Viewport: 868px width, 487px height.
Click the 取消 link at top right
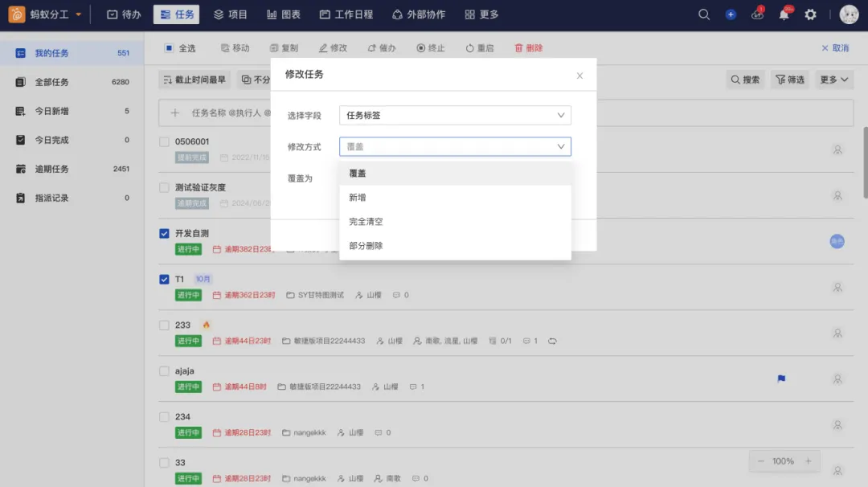point(835,48)
